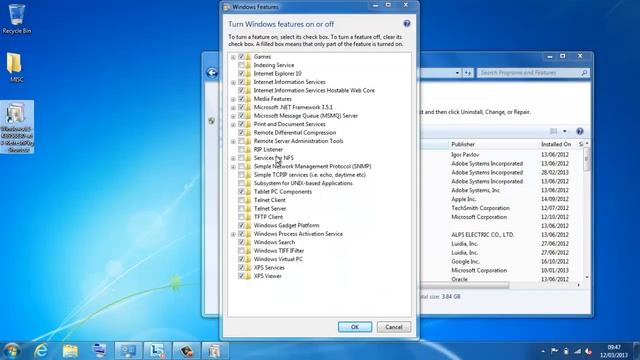
Task: Click the Windows Features help icon
Action: pyautogui.click(x=407, y=24)
